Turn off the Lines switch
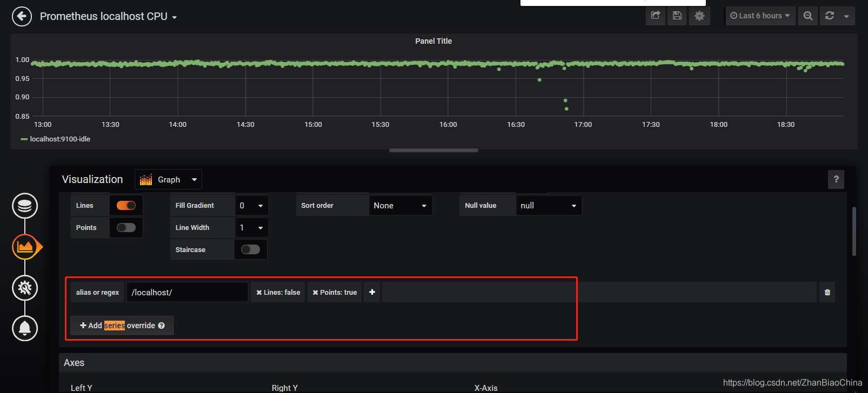Image resolution: width=868 pixels, height=393 pixels. tap(126, 206)
